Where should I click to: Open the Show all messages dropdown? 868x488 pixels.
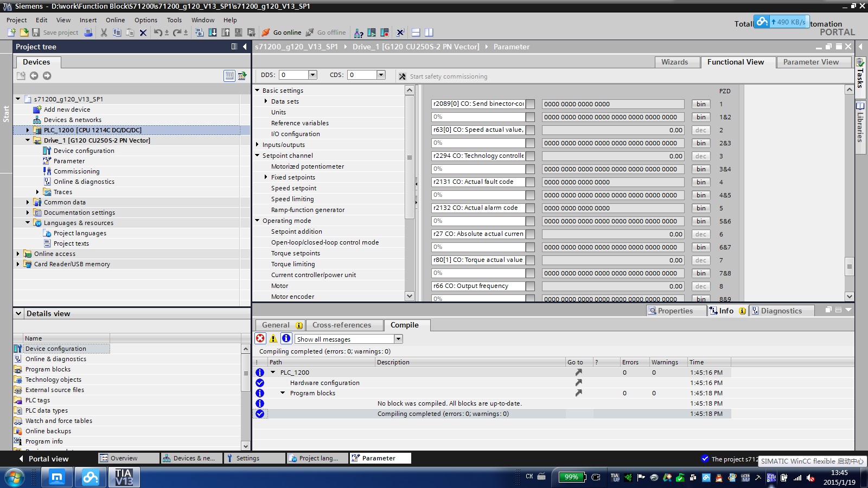click(398, 339)
